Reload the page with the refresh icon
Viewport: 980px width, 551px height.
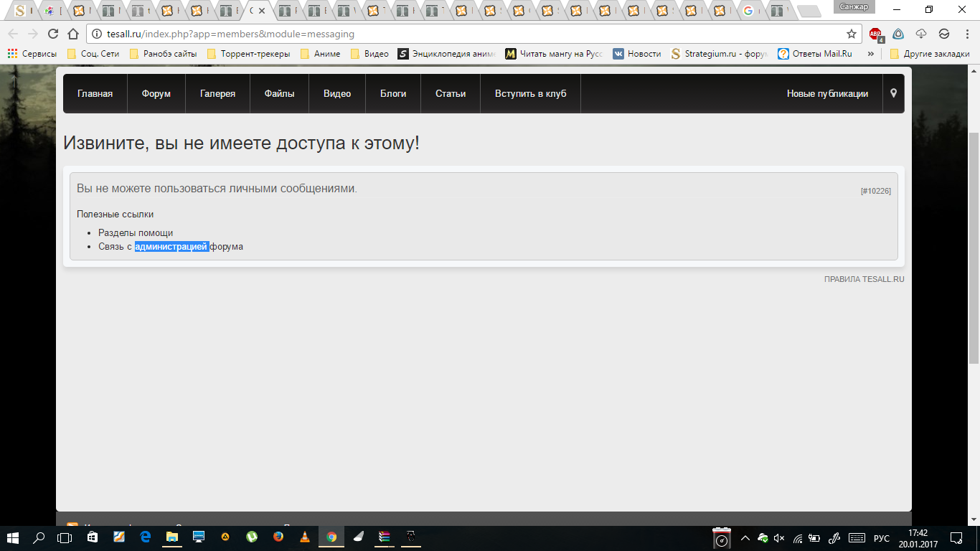pyautogui.click(x=52, y=34)
